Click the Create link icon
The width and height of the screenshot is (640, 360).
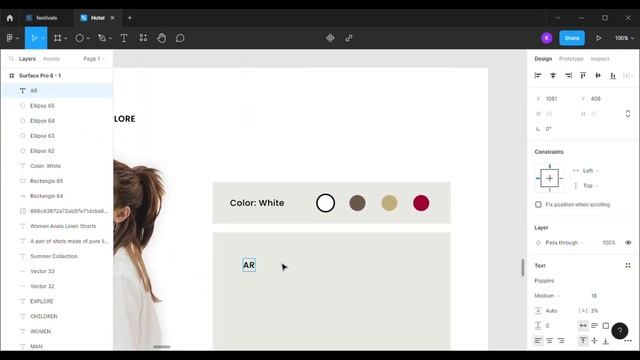coord(349,38)
